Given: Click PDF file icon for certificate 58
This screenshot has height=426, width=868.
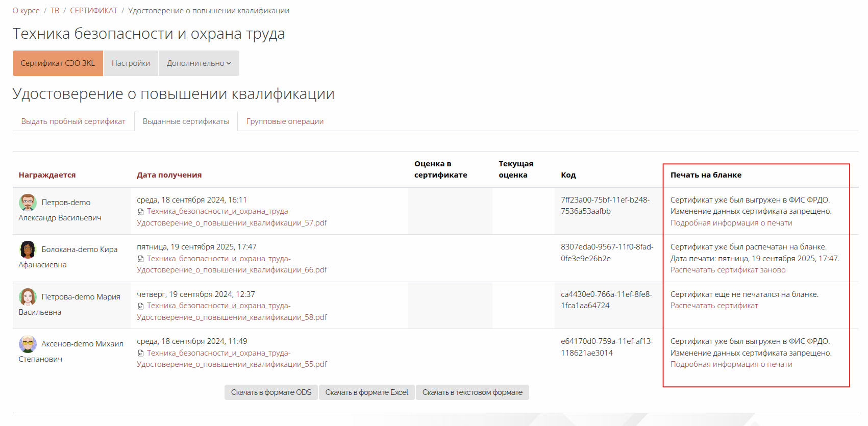Looking at the screenshot, I should (140, 306).
